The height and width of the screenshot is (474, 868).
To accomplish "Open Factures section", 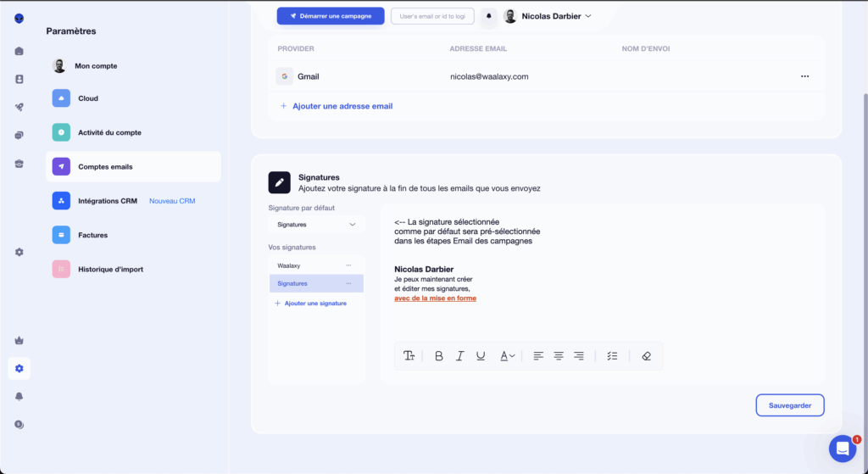I will tap(133, 235).
